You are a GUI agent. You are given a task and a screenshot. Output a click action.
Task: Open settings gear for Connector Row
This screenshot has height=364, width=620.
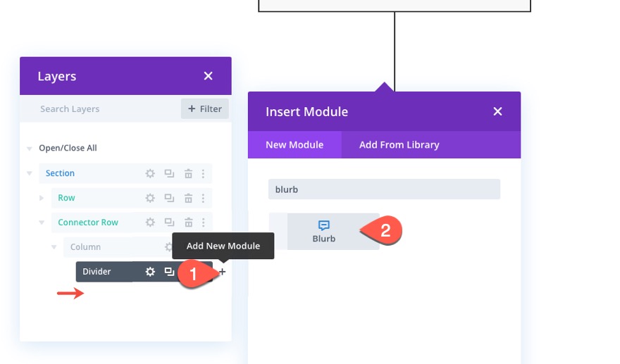click(x=150, y=222)
